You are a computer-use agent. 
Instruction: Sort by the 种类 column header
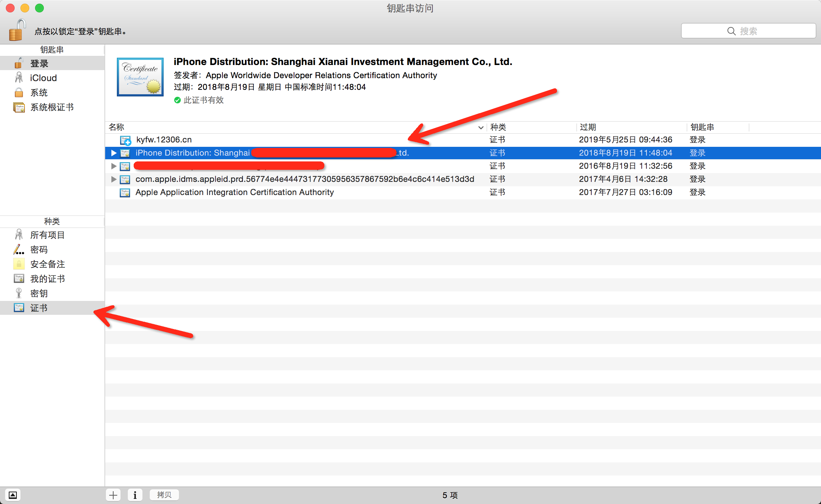532,127
